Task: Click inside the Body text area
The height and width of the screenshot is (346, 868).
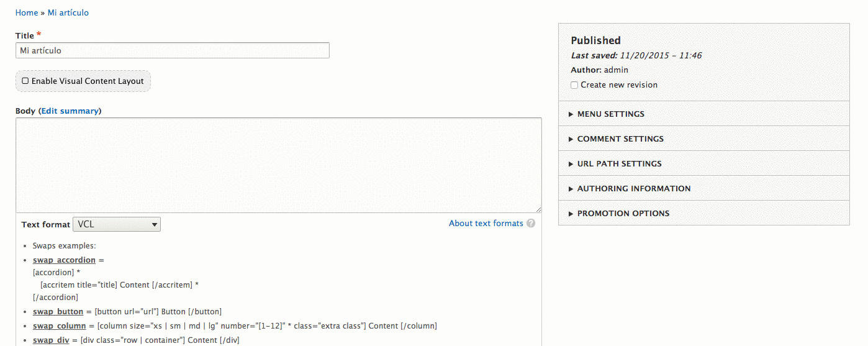Action: [279, 165]
